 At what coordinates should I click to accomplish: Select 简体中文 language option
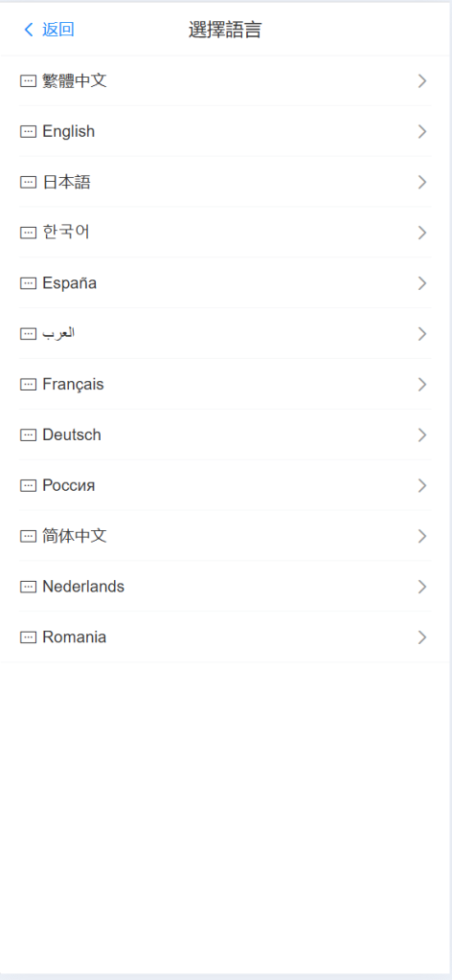coord(225,536)
